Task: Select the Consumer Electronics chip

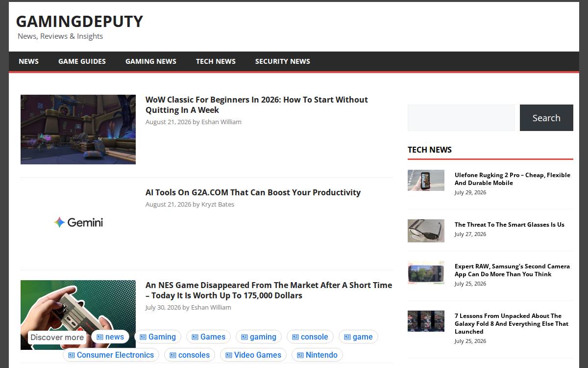Action: [111, 355]
